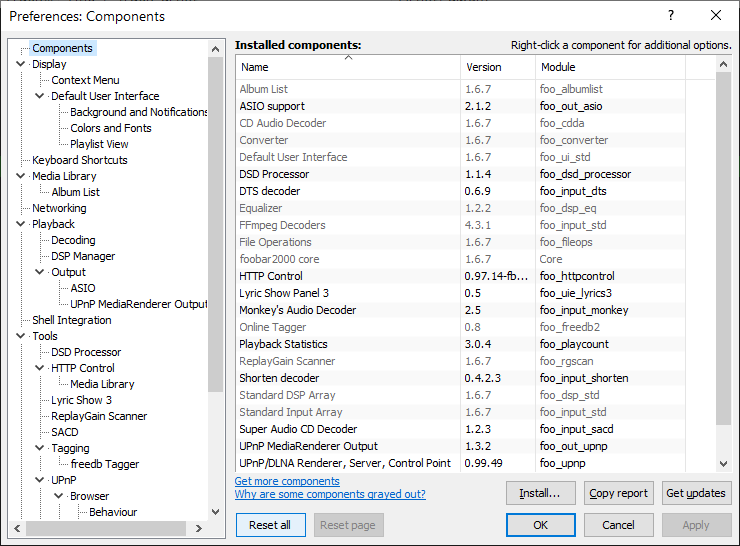Collapse the Playback tree node
The image size is (740, 546).
20,224
